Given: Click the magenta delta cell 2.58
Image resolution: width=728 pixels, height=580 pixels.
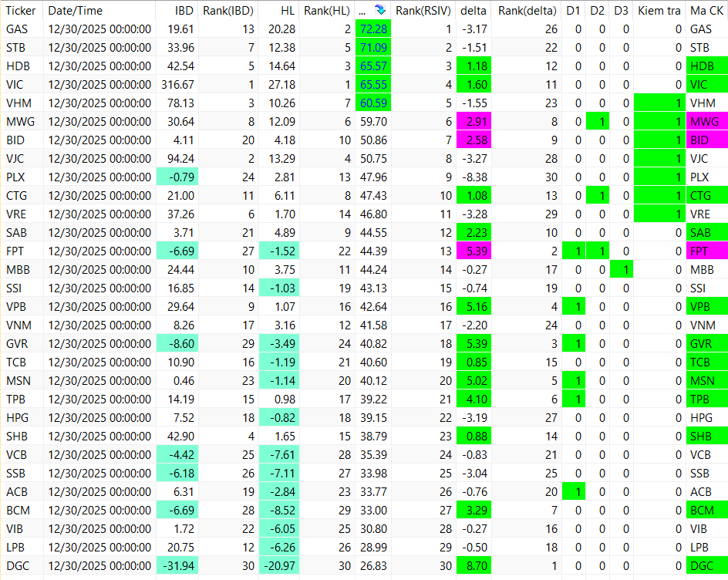Looking at the screenshot, I should tap(474, 140).
